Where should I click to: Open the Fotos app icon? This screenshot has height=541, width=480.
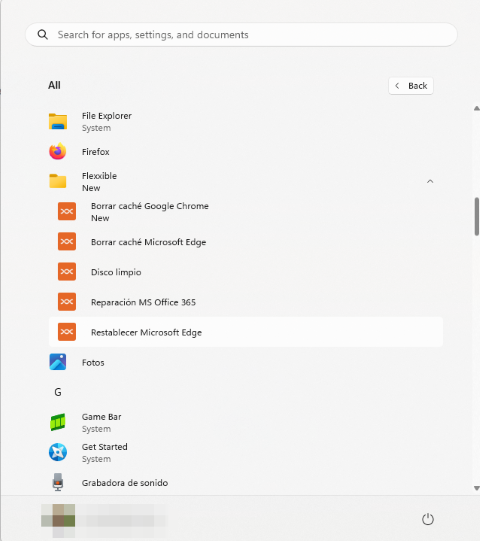click(x=58, y=362)
